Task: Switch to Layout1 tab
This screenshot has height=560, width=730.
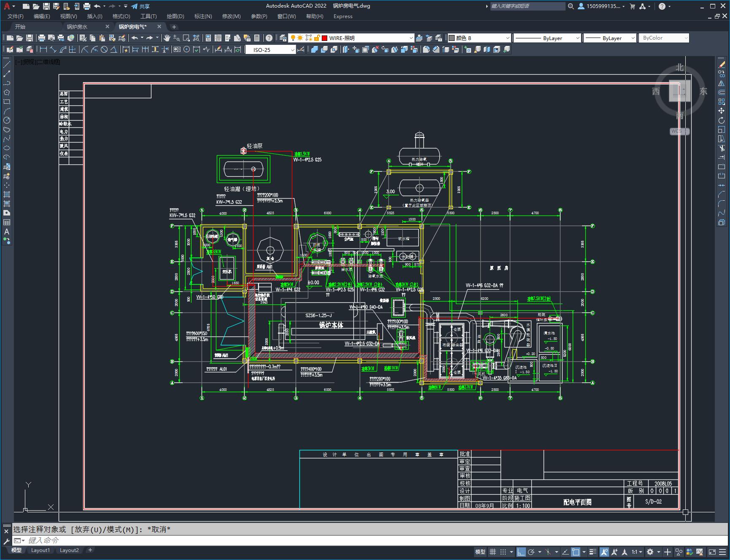Action: (40, 550)
